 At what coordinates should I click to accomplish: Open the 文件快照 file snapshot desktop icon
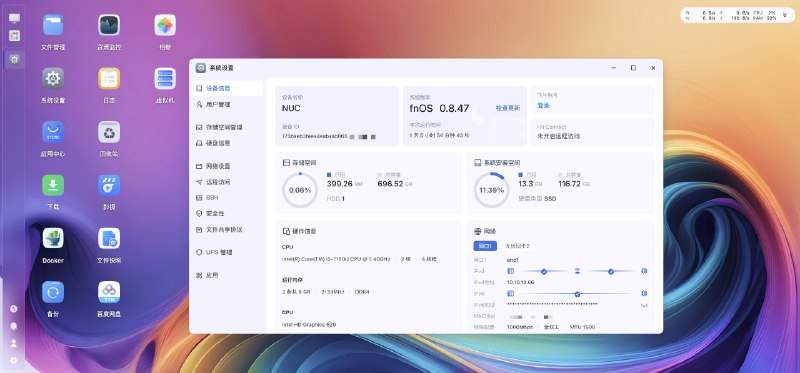(x=109, y=239)
